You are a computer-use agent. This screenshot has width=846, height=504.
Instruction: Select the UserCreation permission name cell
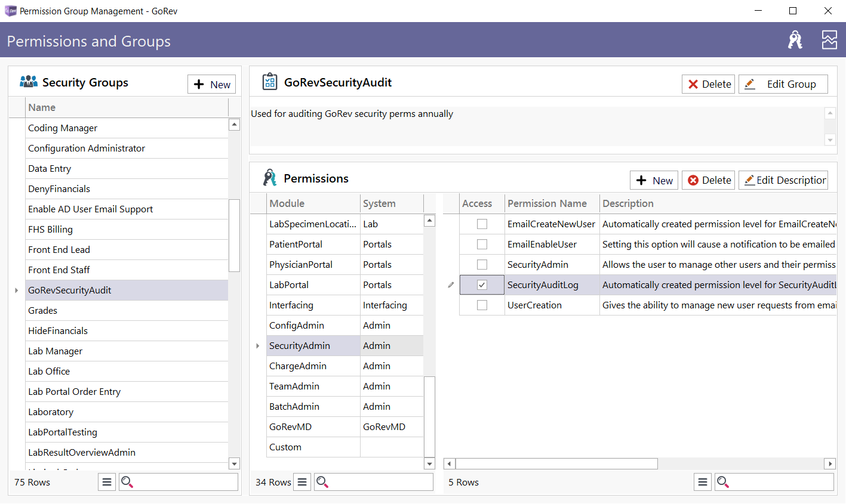[552, 305]
